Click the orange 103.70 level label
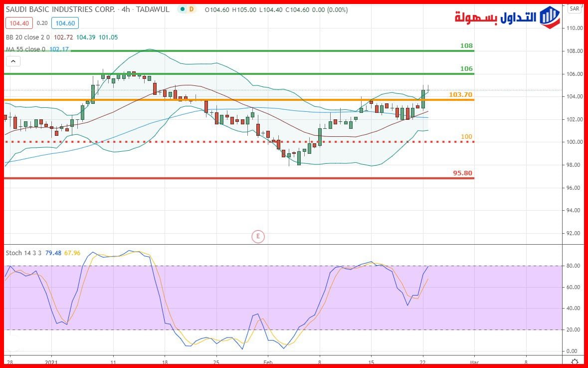Screen dimensions: 588x368 pos(461,95)
